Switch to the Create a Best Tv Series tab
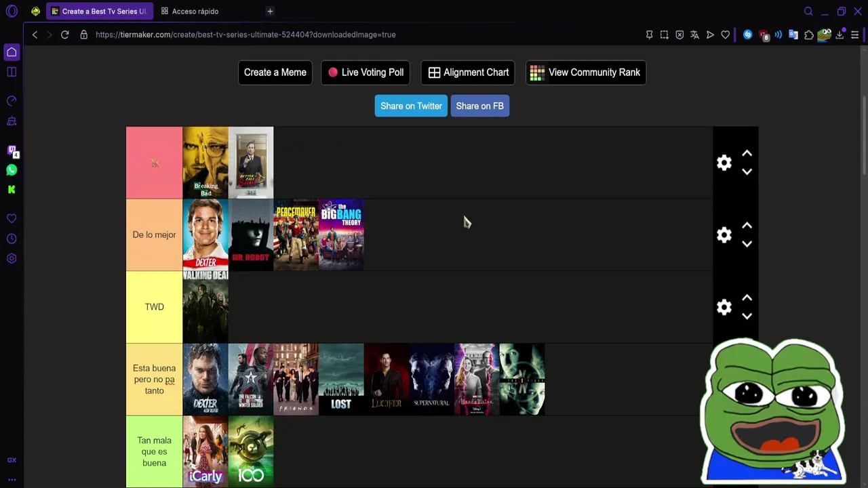The width and height of the screenshot is (868, 488). click(x=99, y=11)
